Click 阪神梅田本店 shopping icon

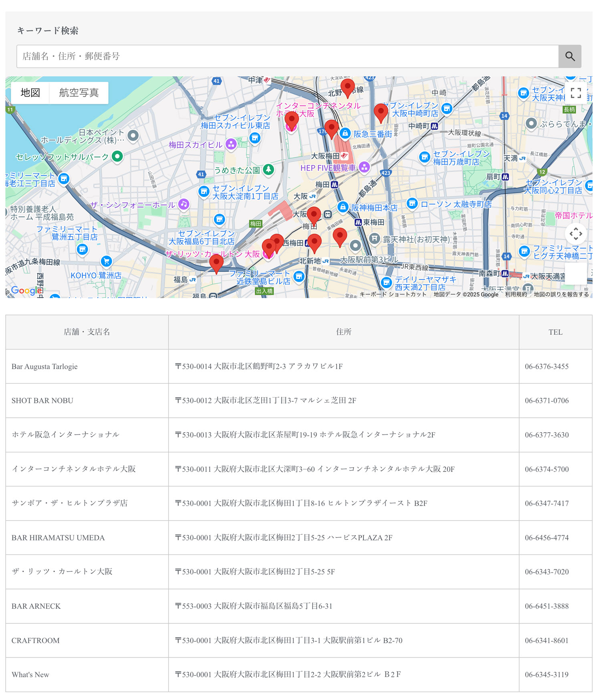[343, 207]
